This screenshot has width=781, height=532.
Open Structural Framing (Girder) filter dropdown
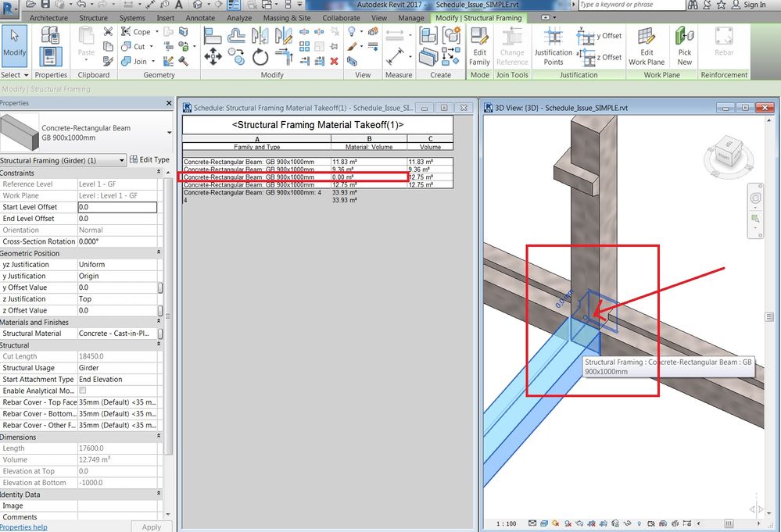(x=121, y=160)
